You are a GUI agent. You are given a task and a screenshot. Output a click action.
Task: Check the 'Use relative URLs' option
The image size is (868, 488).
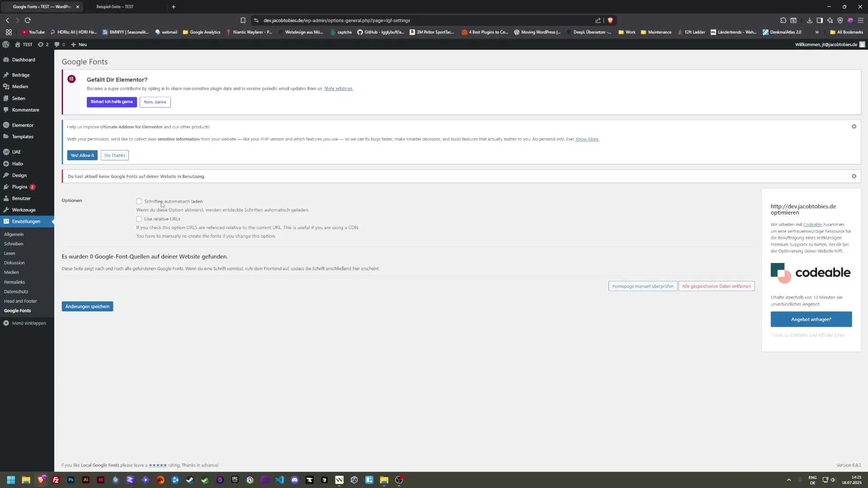click(139, 219)
